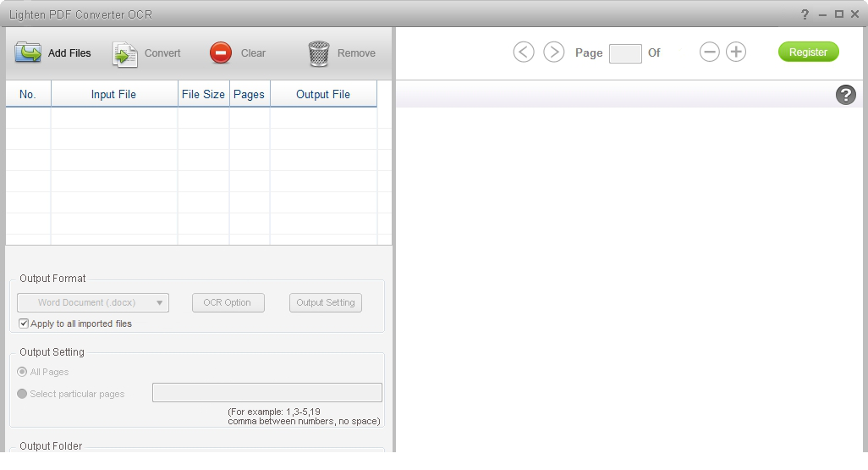The width and height of the screenshot is (868, 470).
Task: Click the Remove trash can icon
Action: pyautogui.click(x=319, y=53)
